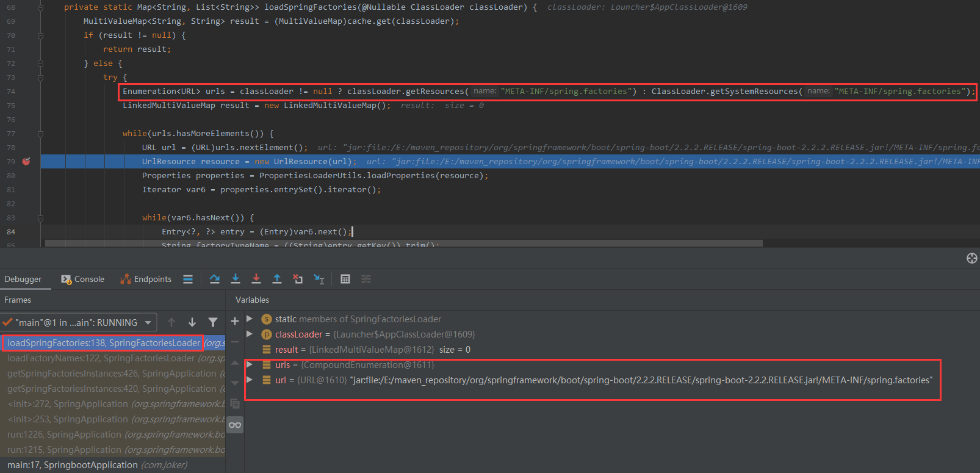Click the move watch up triangle
This screenshot has height=473, width=980.
pyautogui.click(x=235, y=363)
